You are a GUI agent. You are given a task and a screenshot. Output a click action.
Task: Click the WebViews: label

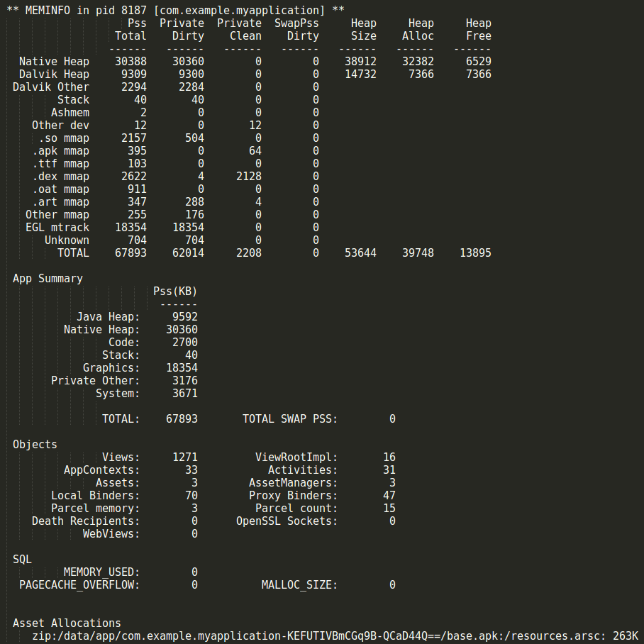pyautogui.click(x=112, y=534)
